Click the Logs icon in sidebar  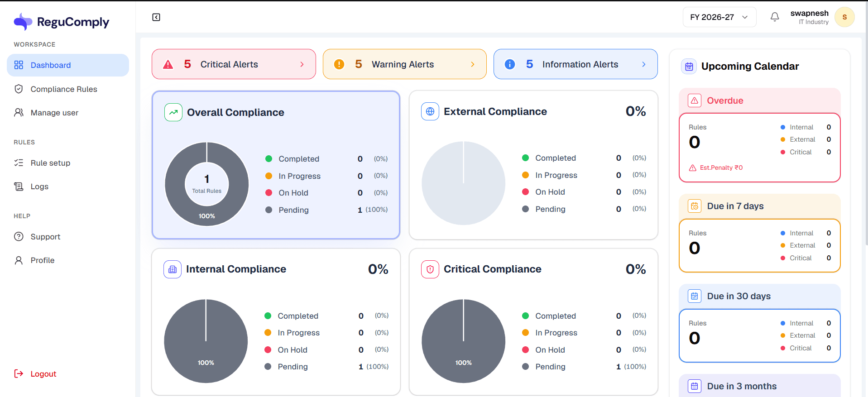click(x=19, y=186)
